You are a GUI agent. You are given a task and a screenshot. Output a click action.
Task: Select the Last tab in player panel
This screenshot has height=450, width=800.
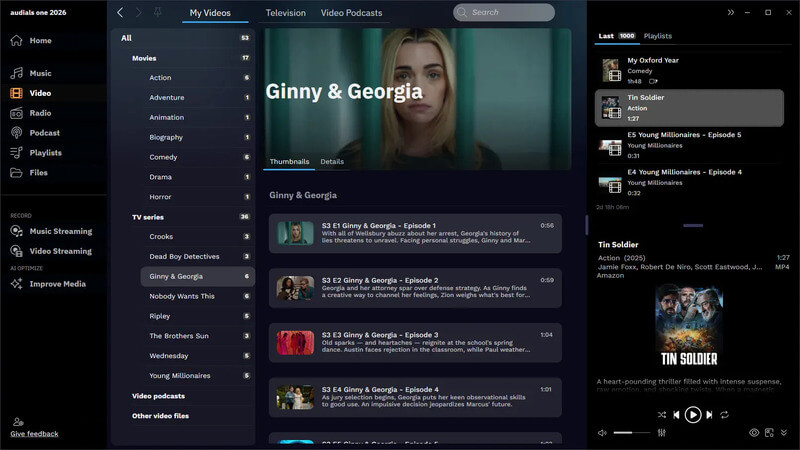point(616,36)
